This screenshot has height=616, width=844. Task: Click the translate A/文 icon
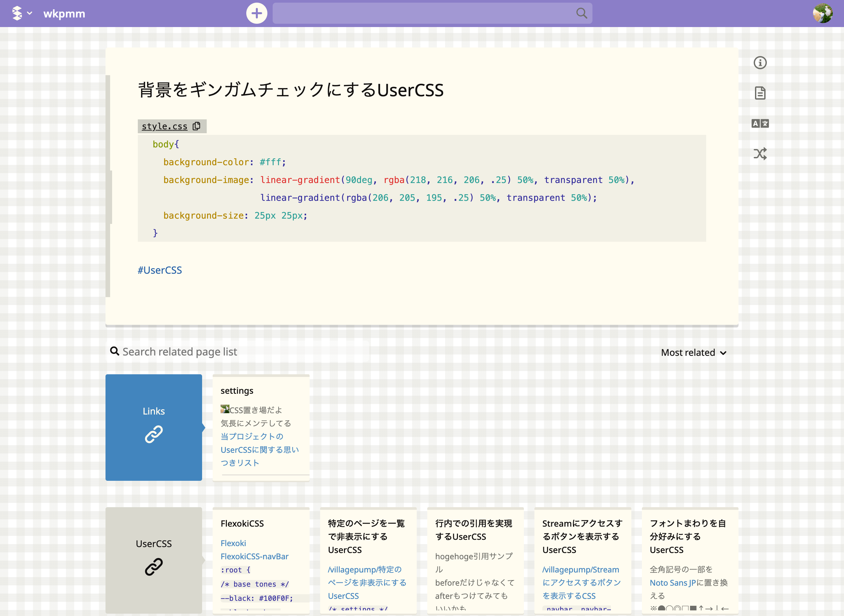click(760, 123)
